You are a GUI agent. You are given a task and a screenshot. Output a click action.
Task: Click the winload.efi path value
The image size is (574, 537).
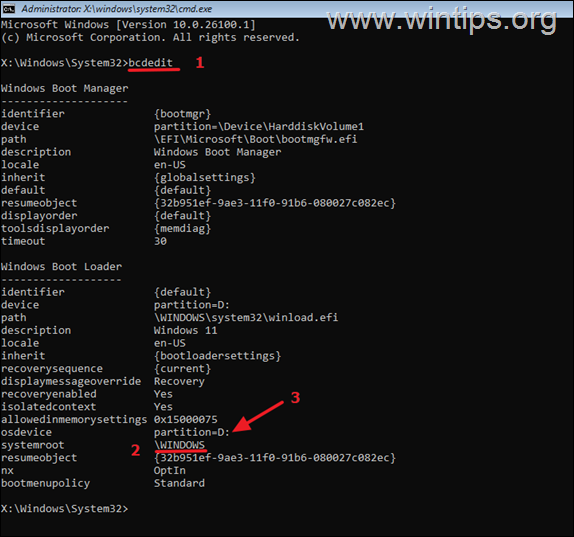[x=246, y=317]
